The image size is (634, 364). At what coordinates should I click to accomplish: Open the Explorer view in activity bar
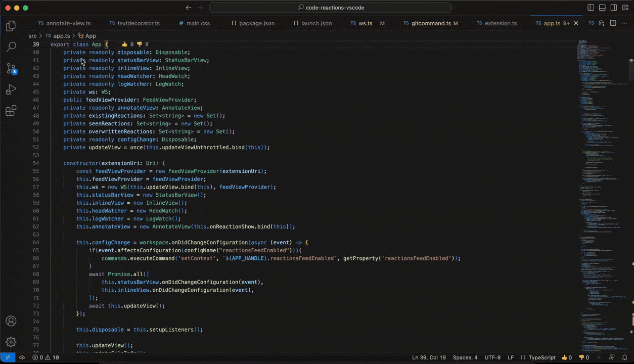point(11,26)
